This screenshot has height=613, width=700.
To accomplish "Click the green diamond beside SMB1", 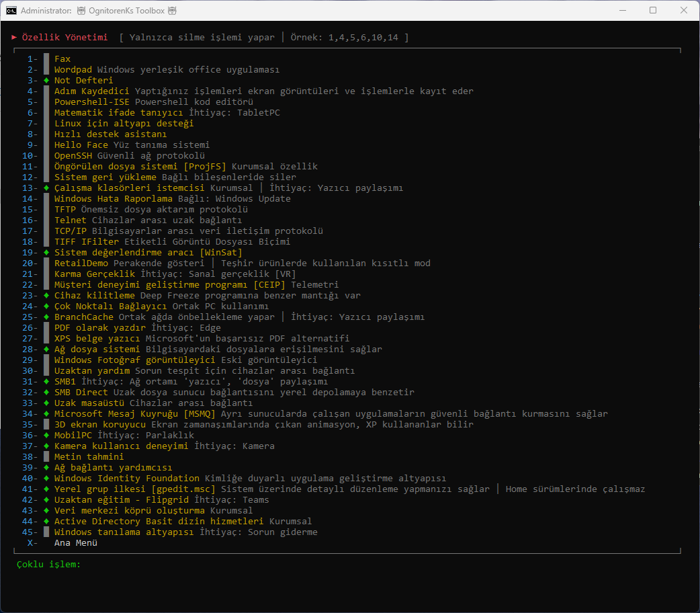I will 46,382.
